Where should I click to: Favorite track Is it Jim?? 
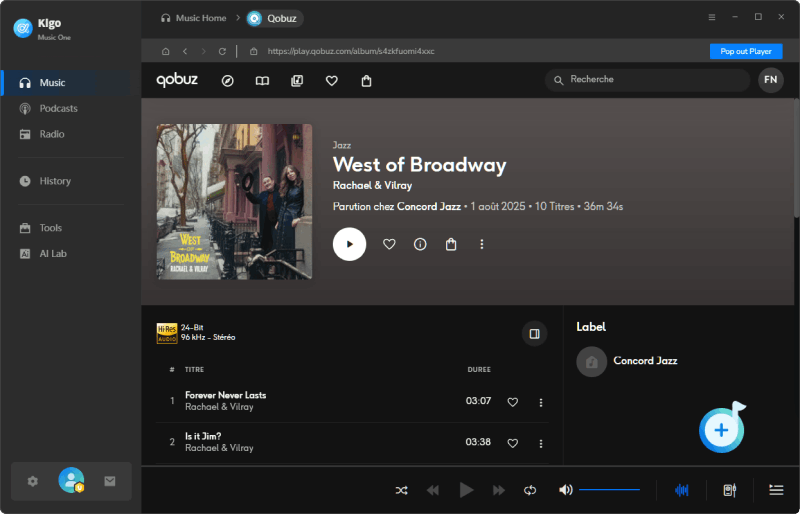513,444
